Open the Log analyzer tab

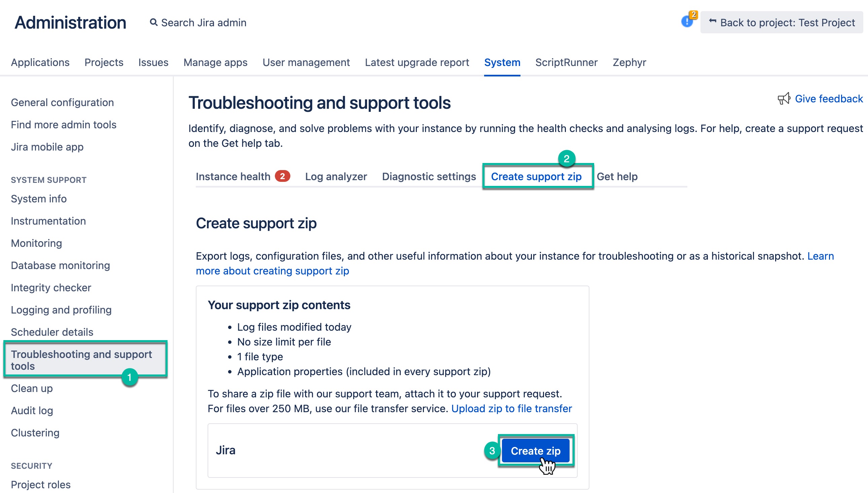pyautogui.click(x=336, y=176)
